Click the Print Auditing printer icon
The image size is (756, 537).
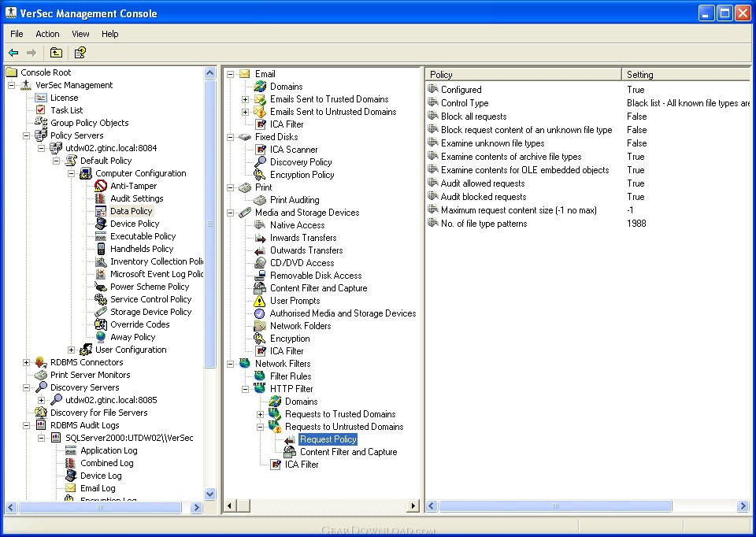260,199
